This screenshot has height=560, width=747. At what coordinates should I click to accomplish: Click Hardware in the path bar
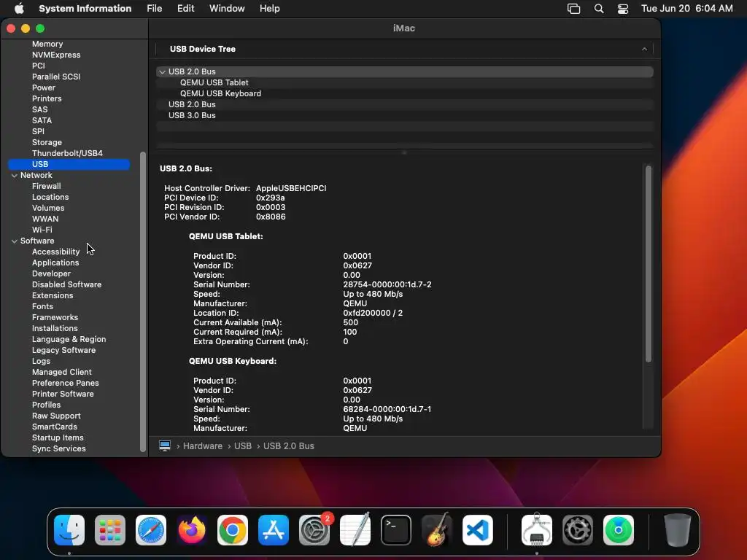click(203, 446)
